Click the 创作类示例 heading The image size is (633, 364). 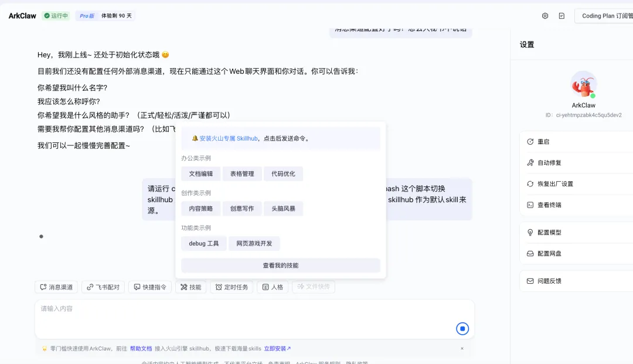[196, 193]
